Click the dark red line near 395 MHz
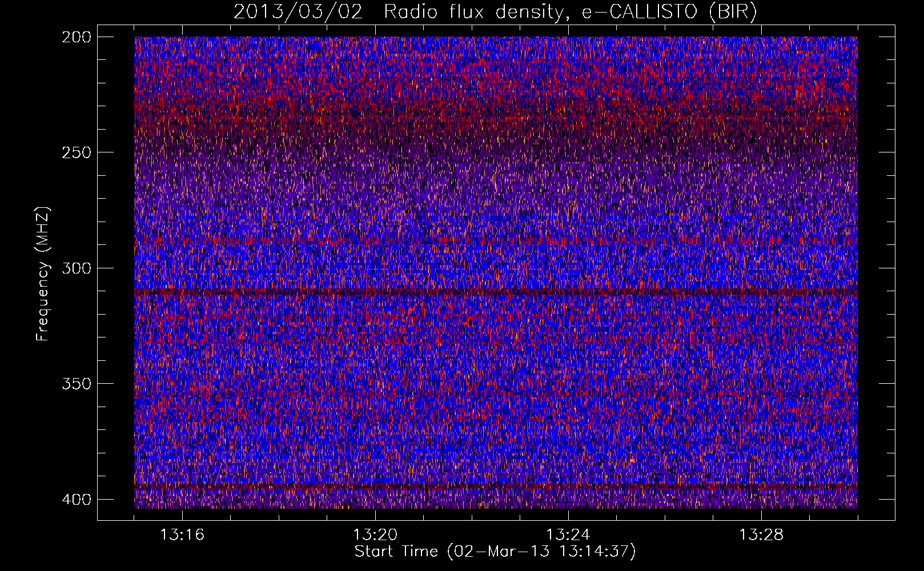Image resolution: width=924 pixels, height=571 pixels. point(496,486)
